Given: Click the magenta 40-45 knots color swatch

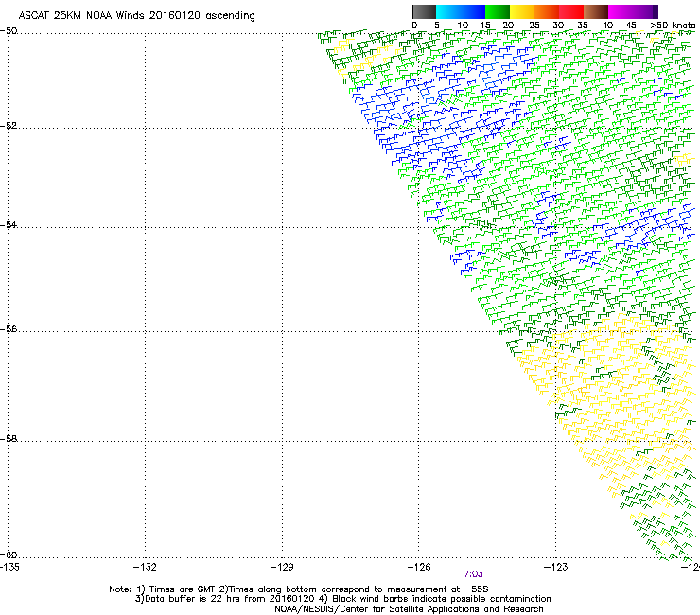Looking at the screenshot, I should [x=621, y=11].
